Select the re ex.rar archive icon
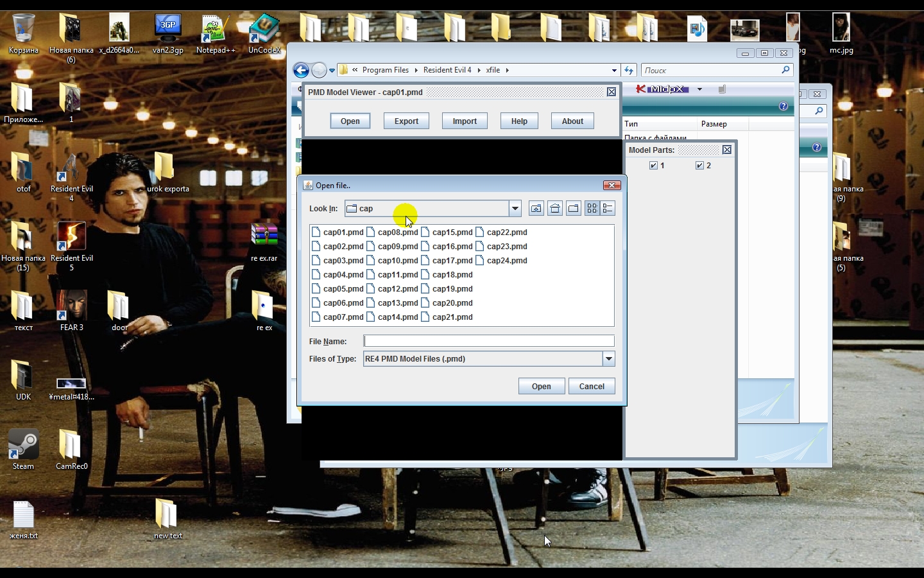924x578 pixels. pyautogui.click(x=264, y=241)
